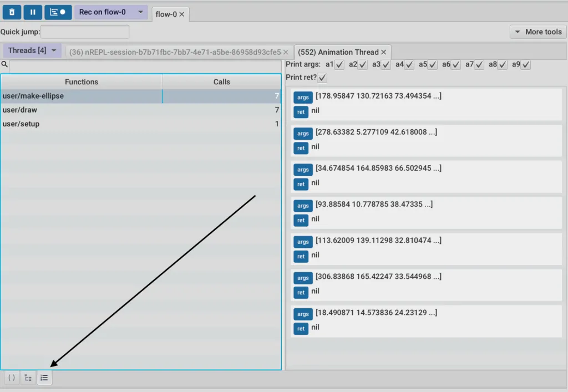Click the trash clear-recordings toolbar icon
The height and width of the screenshot is (392, 568).
click(12, 12)
